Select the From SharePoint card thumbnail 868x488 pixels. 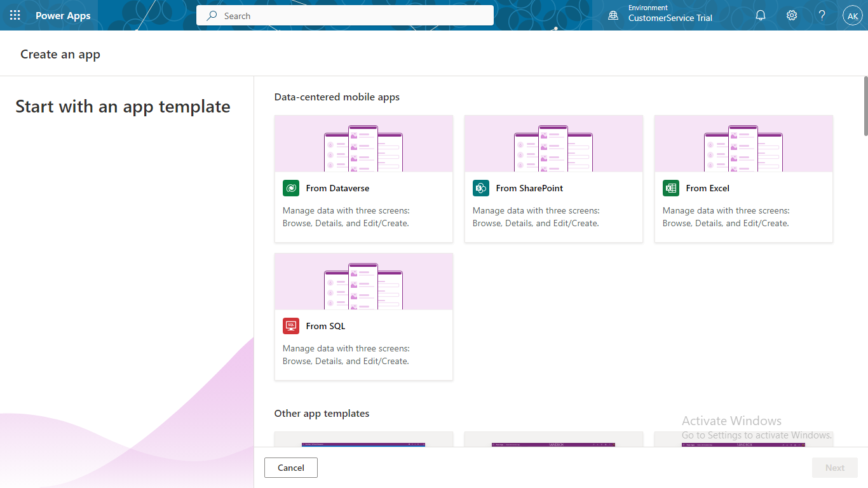point(553,144)
